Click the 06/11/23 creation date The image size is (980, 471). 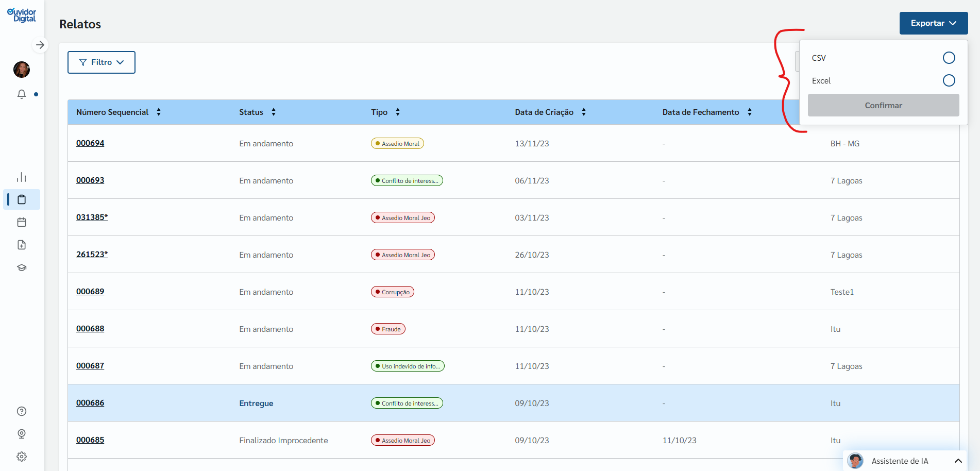[532, 181]
